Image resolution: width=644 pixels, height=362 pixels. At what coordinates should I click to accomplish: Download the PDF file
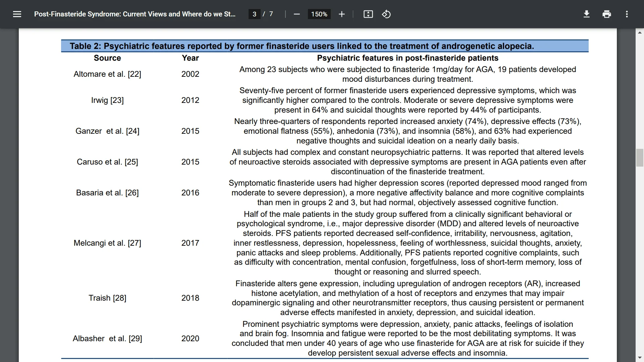click(x=586, y=14)
